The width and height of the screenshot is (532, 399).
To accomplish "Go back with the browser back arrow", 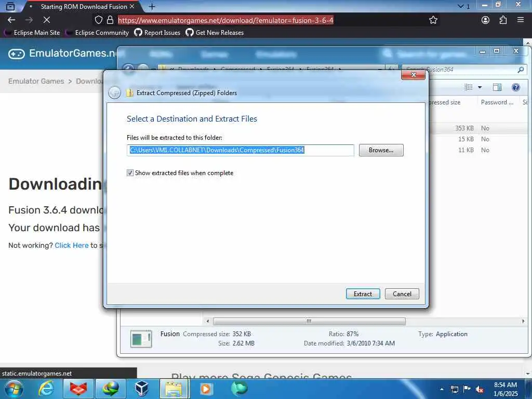I will point(11,20).
